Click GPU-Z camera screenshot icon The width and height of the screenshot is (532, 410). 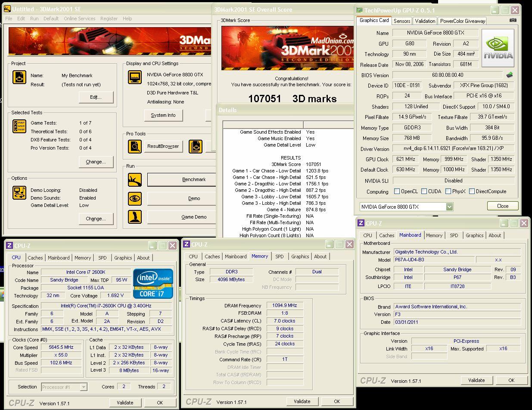click(513, 20)
